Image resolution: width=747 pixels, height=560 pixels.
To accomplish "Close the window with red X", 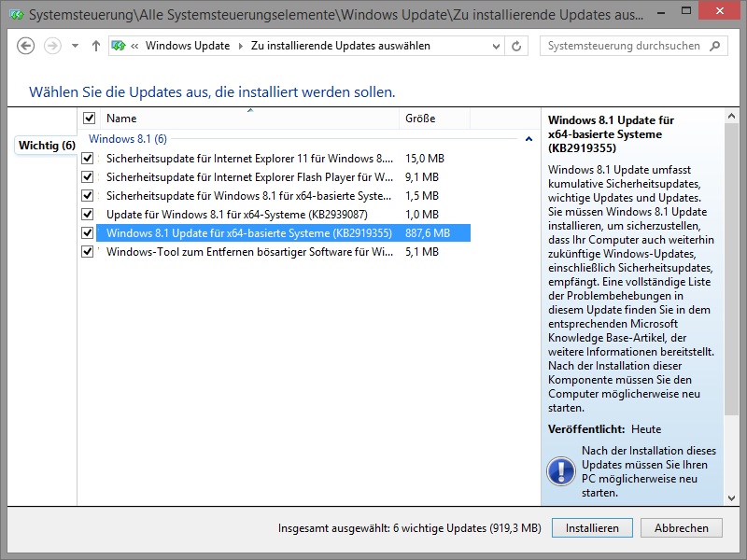I will point(720,10).
